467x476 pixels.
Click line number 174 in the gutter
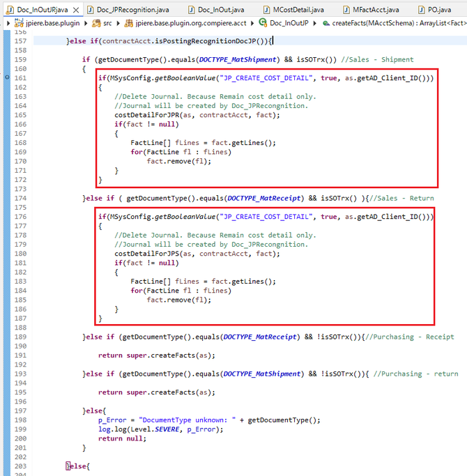[20, 198]
